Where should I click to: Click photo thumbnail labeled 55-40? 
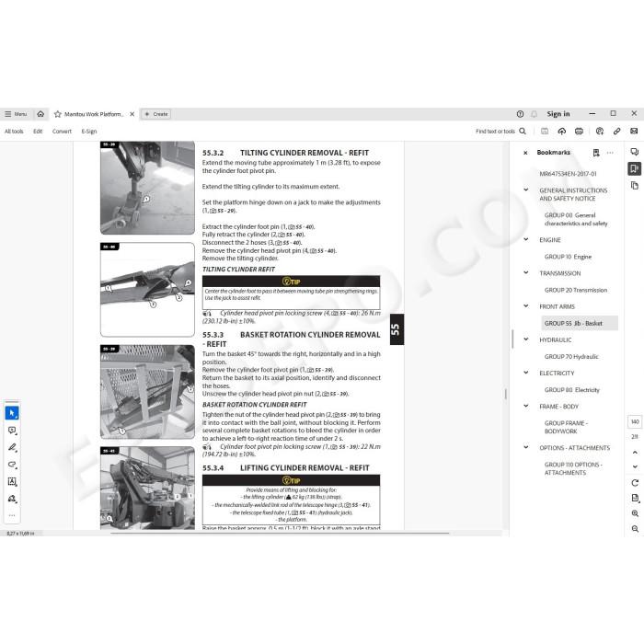(x=147, y=290)
